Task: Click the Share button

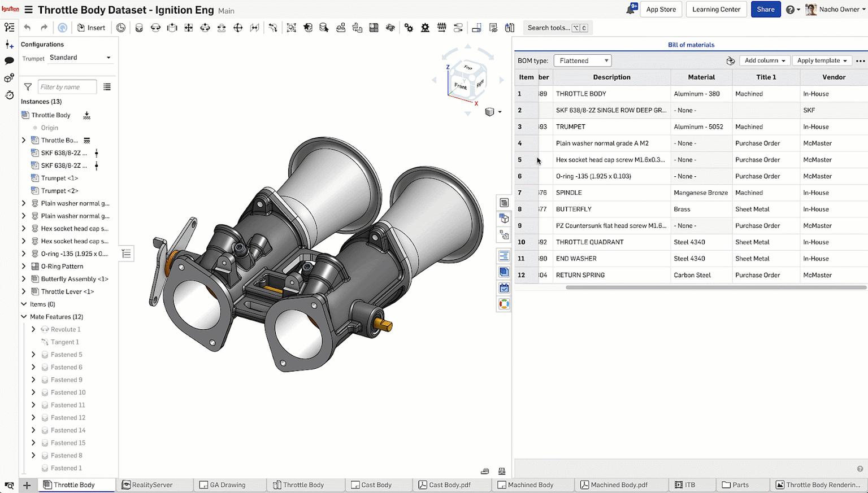Action: click(766, 9)
